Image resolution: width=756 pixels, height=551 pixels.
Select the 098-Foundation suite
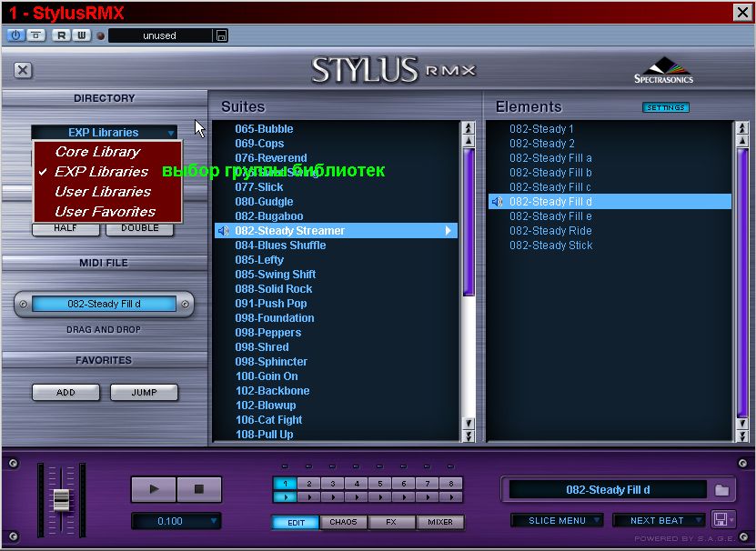pos(275,317)
